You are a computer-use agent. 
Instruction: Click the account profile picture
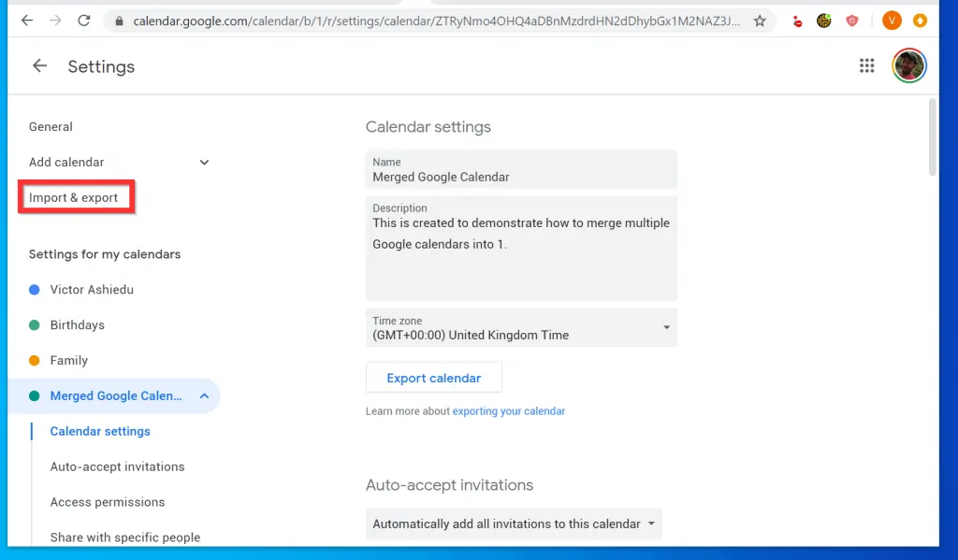coord(908,65)
